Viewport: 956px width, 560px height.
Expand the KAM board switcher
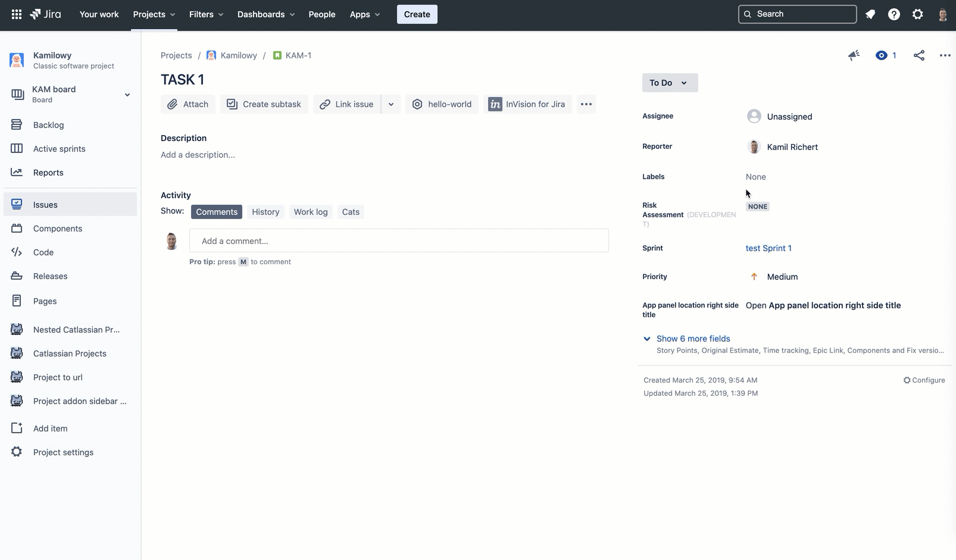tap(127, 95)
